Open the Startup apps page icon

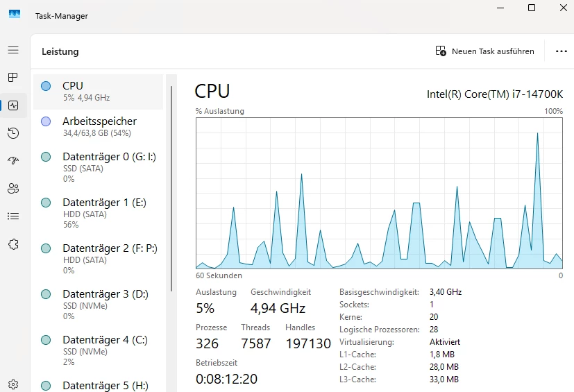[x=13, y=160]
